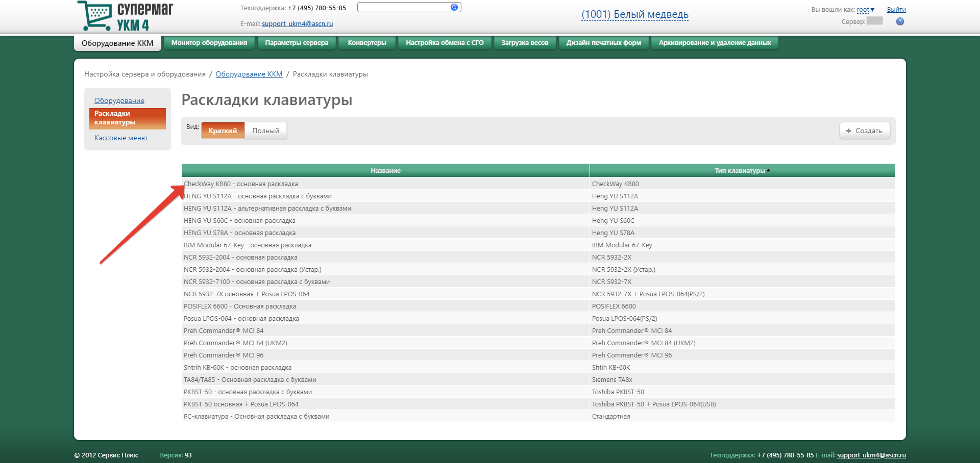Screen dimensions: 980x463
Task: Click Shtih KB-60K keyboard type cell
Action: [742, 367]
